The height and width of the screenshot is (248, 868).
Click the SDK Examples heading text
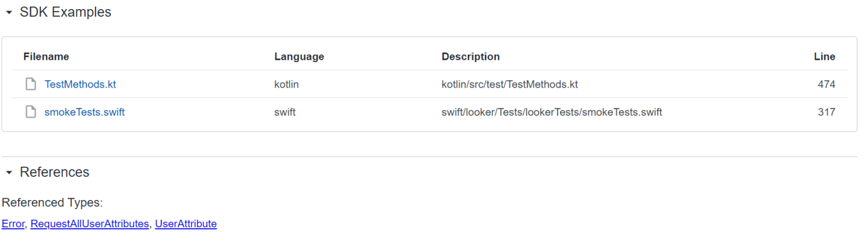pos(66,12)
